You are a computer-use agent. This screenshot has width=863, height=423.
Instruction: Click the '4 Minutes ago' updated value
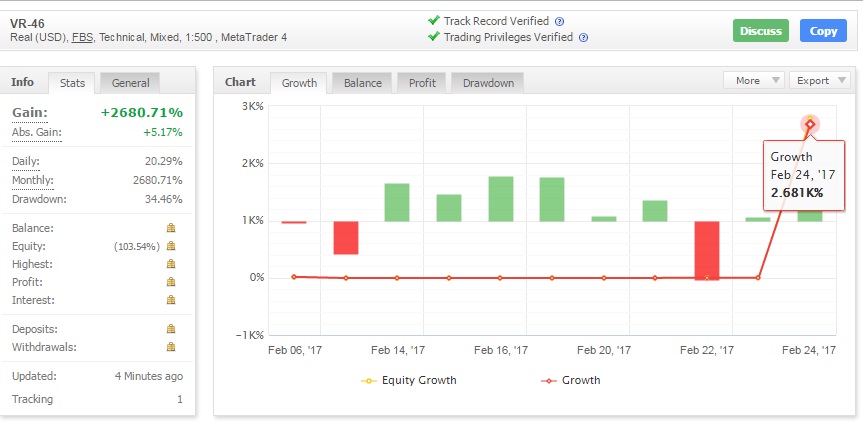click(x=149, y=377)
